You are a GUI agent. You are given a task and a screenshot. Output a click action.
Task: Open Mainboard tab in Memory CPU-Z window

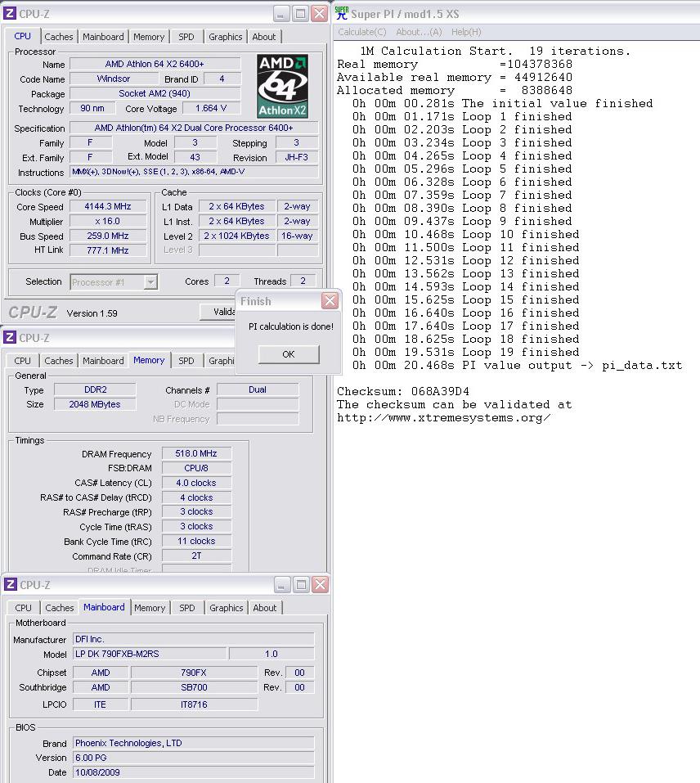(103, 361)
